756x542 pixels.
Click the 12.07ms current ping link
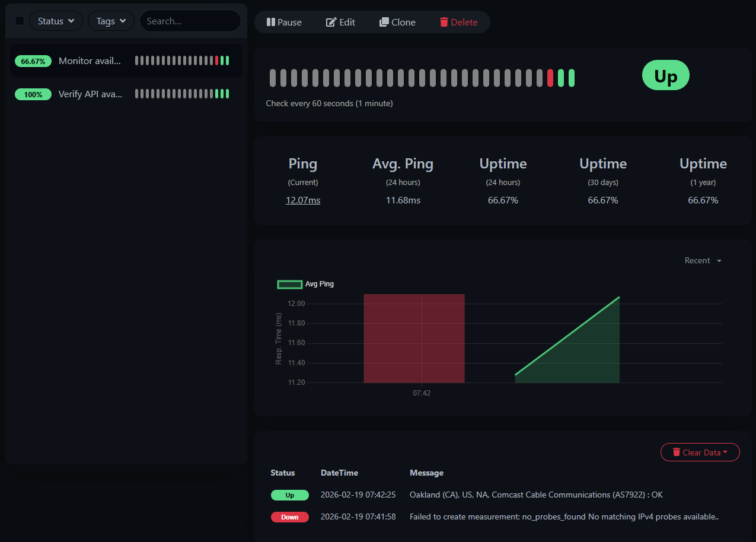(x=303, y=200)
